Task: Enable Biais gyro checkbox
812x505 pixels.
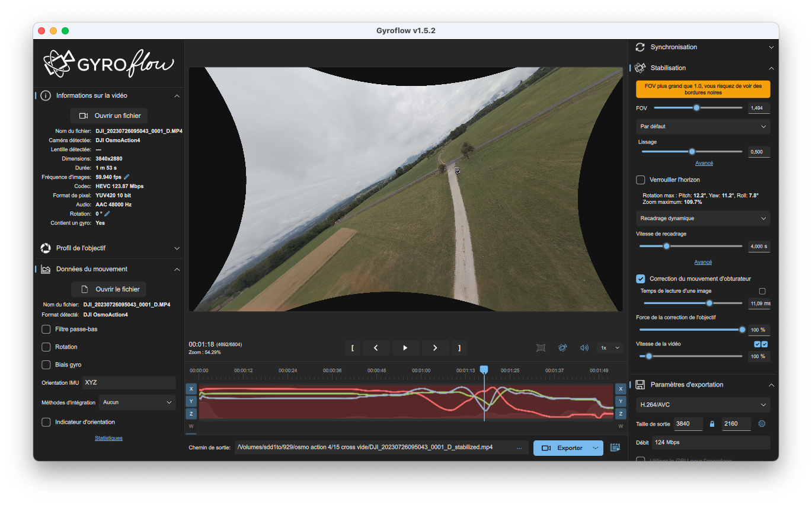Action: click(x=46, y=365)
